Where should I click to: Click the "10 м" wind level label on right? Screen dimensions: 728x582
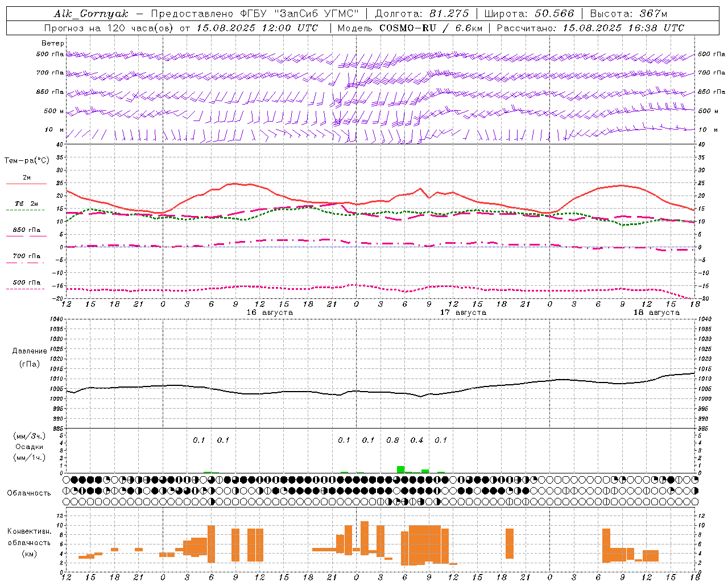[708, 130]
